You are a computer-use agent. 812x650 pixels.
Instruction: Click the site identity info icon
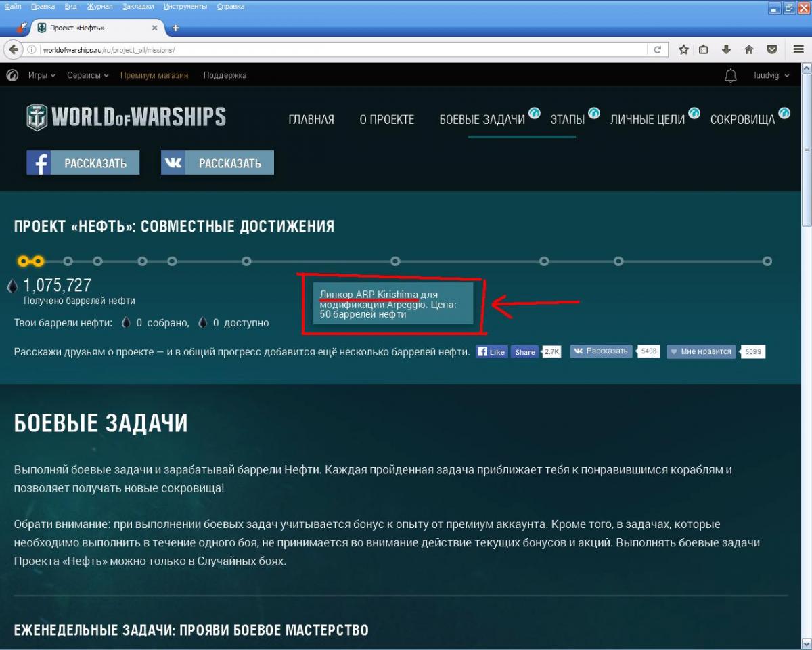coord(32,49)
